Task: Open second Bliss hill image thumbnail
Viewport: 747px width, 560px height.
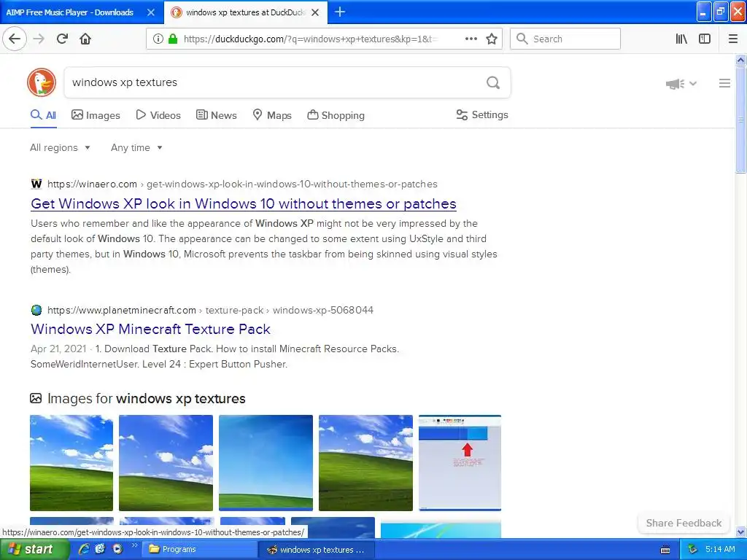Action: 166,463
